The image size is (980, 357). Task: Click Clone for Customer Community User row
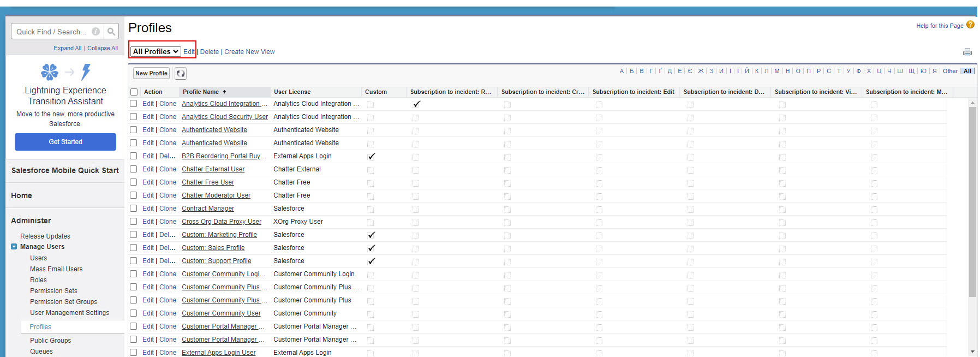[x=168, y=313]
